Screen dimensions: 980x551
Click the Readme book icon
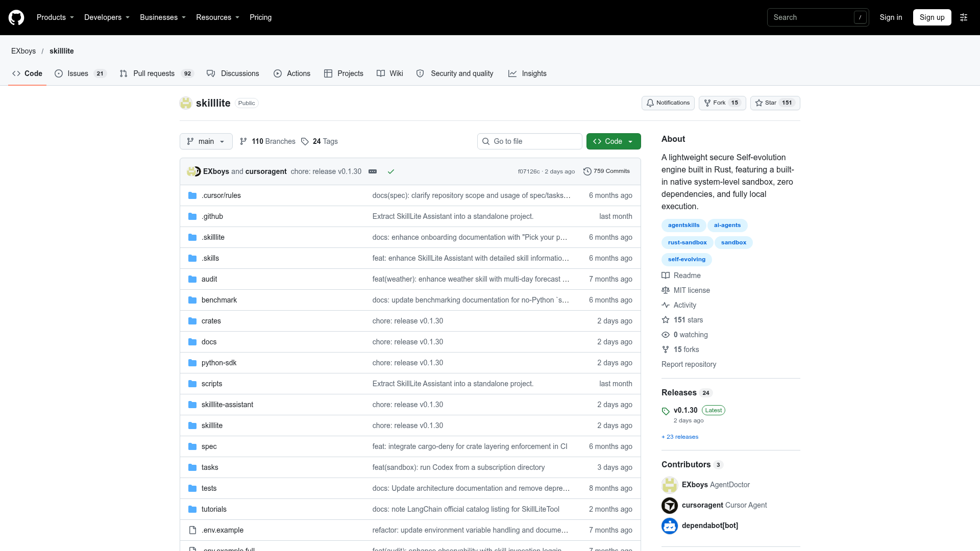(x=666, y=275)
